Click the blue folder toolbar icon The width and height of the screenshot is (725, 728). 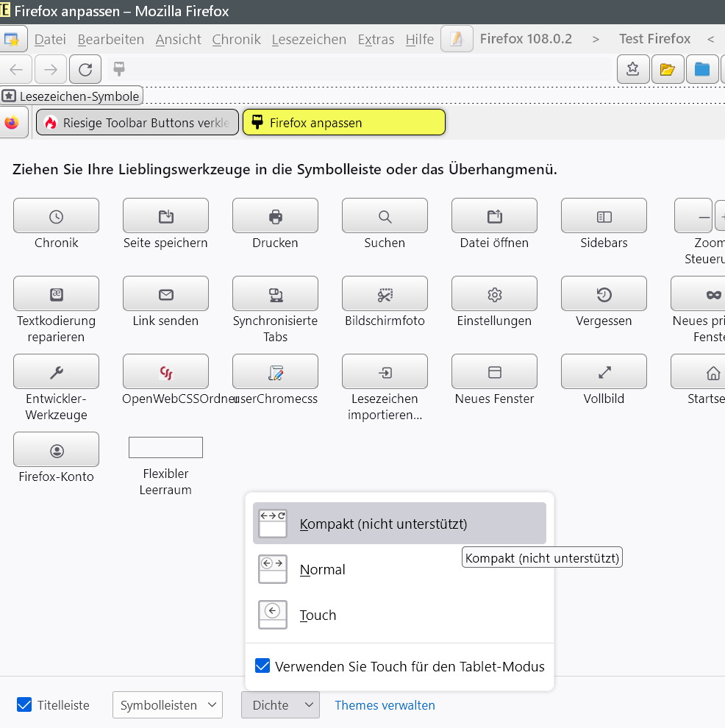click(702, 69)
